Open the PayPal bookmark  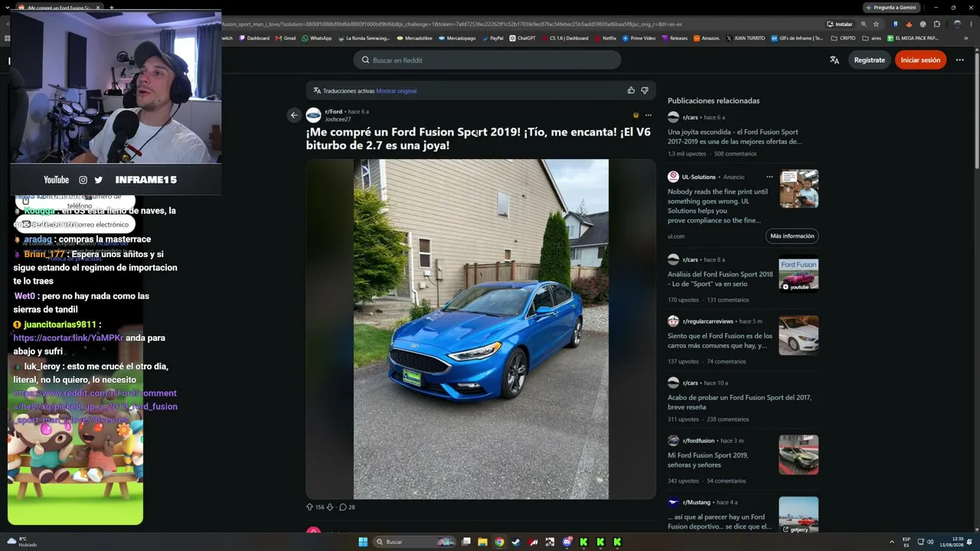pyautogui.click(x=492, y=38)
